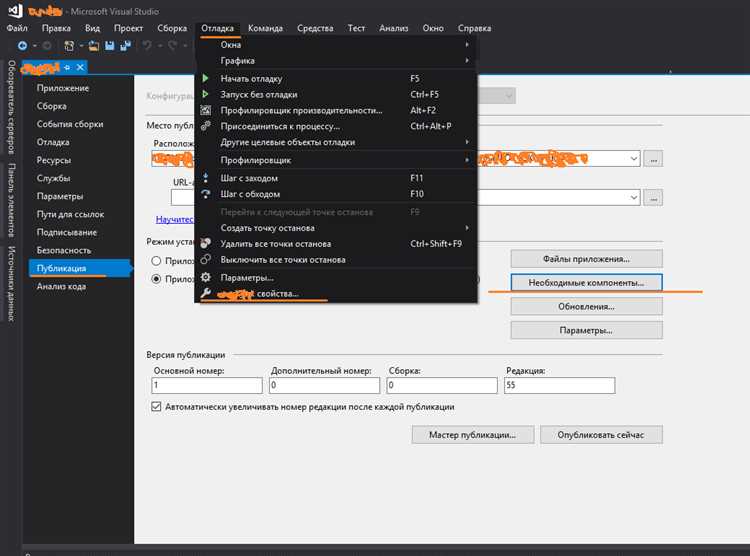Viewport: 750px width, 556px height.
Task: Click the Необходимые компоненты button
Action: (x=586, y=283)
